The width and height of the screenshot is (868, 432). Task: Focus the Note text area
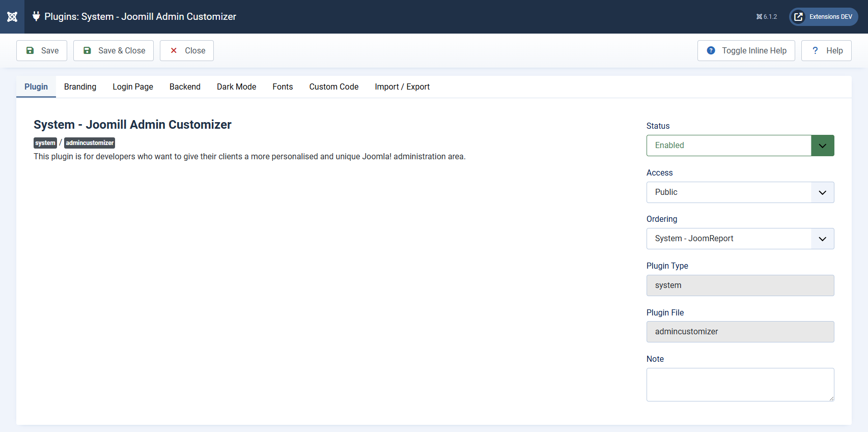[740, 385]
